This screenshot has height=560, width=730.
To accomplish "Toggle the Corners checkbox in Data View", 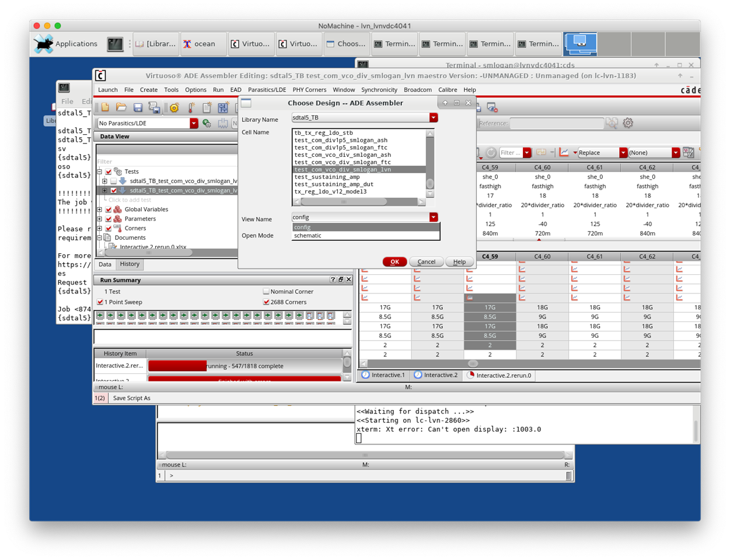I will [x=109, y=228].
